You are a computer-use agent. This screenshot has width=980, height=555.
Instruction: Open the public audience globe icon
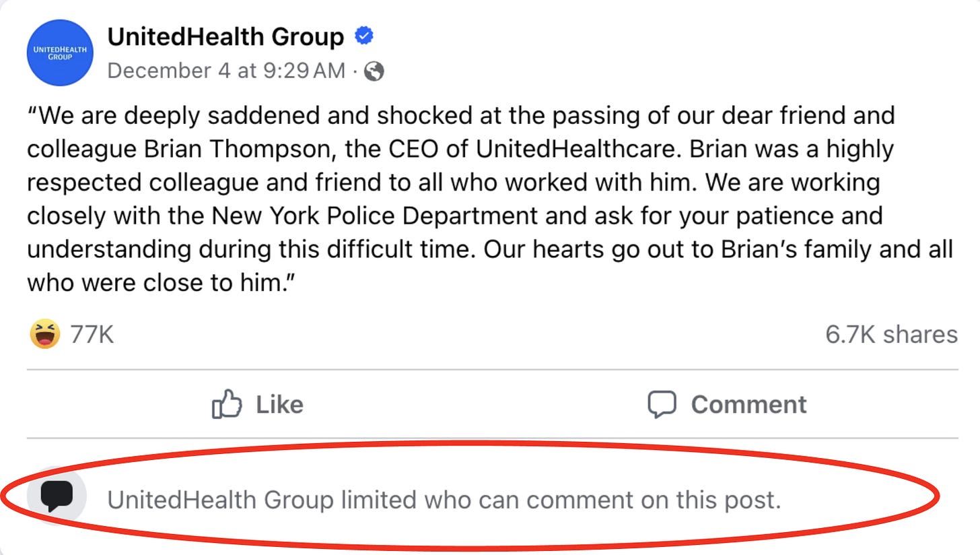375,69
